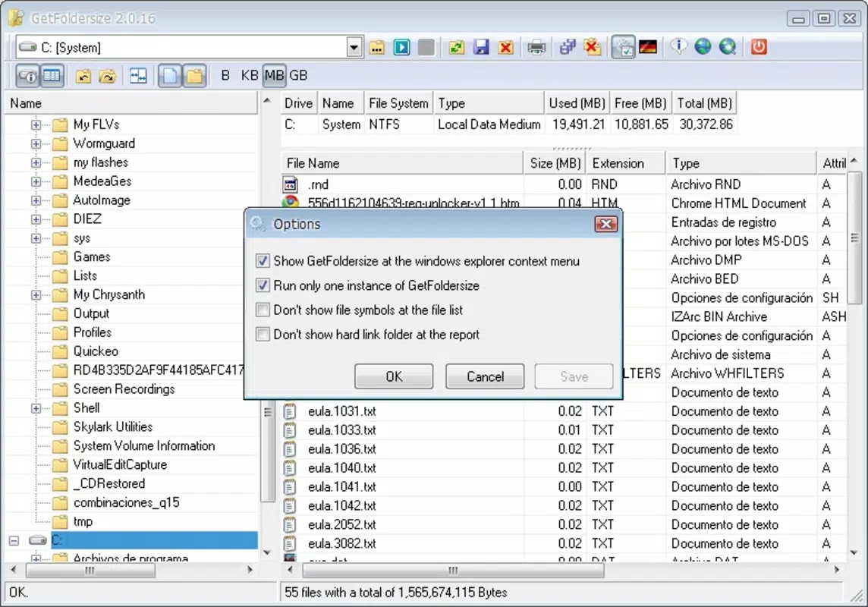Toggle the drive information panel icon
Image resolution: width=868 pixels, height=607 pixels.
pos(27,76)
